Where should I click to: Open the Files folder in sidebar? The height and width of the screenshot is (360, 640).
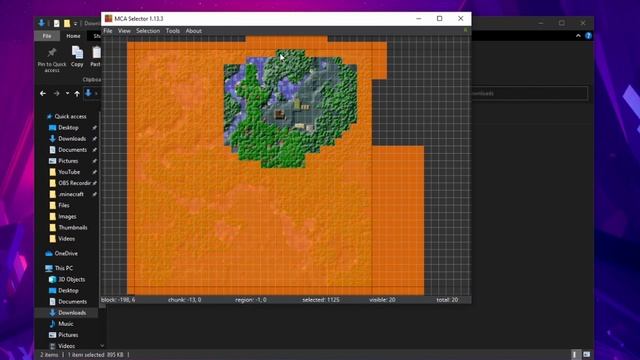click(64, 205)
